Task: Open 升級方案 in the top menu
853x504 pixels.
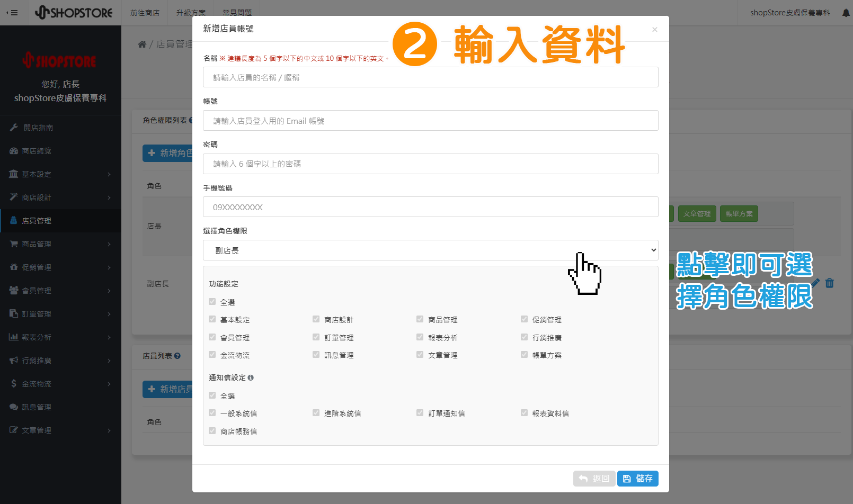Action: tap(191, 13)
